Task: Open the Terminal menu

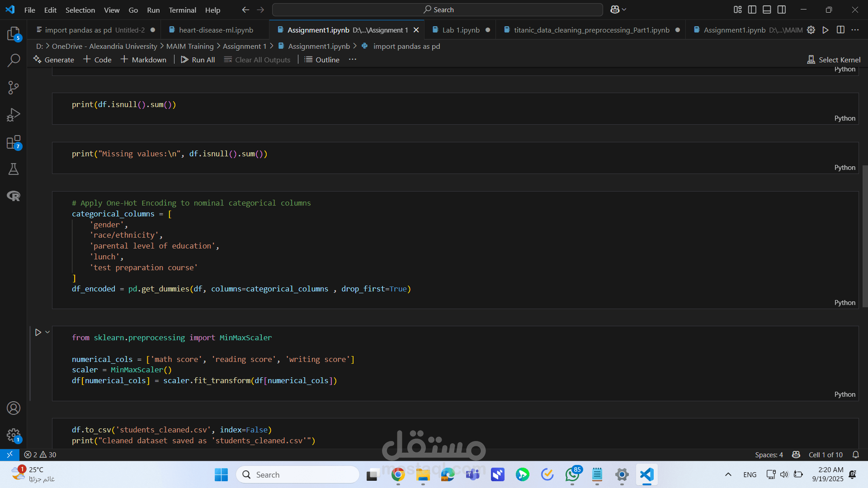Action: pos(182,10)
